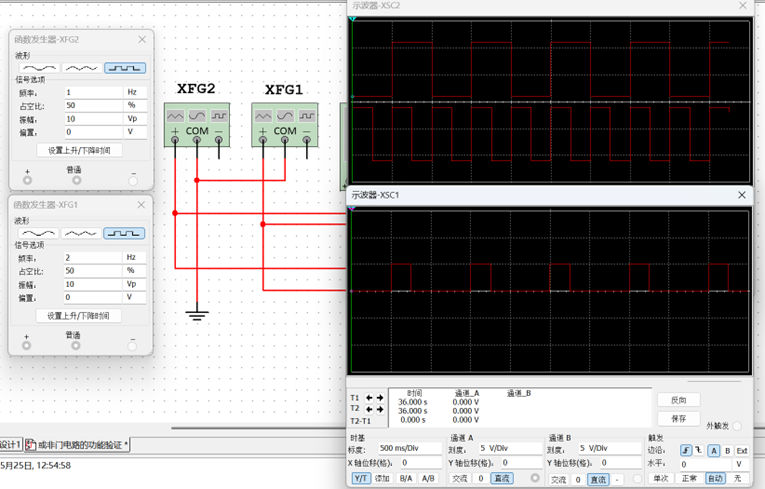Click 保存 save button in XSC1
Screen dimensions: 765x489
(679, 419)
